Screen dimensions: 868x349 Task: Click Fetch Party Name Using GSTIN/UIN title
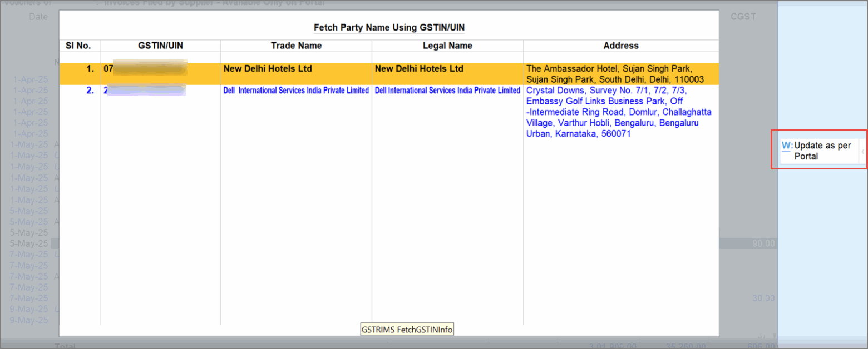[x=389, y=27]
